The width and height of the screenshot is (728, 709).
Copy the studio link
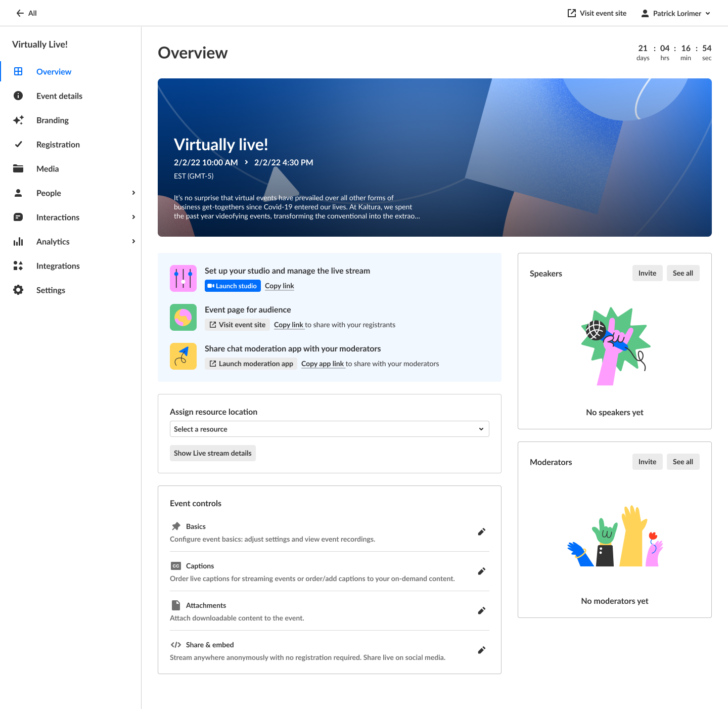(x=280, y=286)
